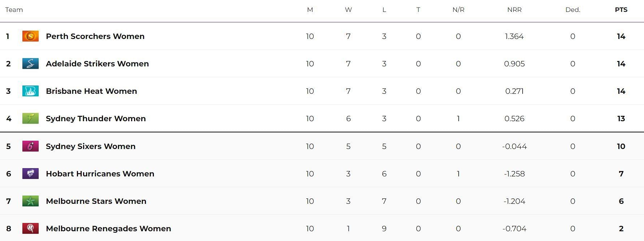Image resolution: width=644 pixels, height=241 pixels.
Task: Click the PTS column header
Action: pyautogui.click(x=621, y=10)
